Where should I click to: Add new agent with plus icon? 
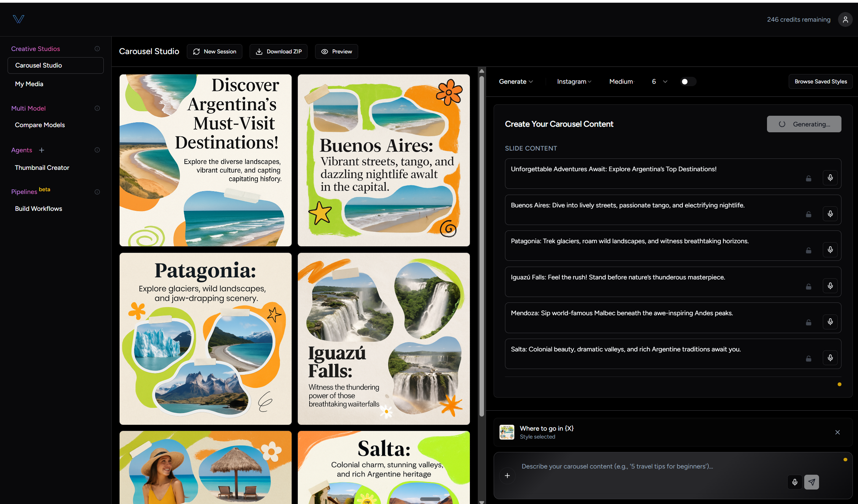click(42, 150)
